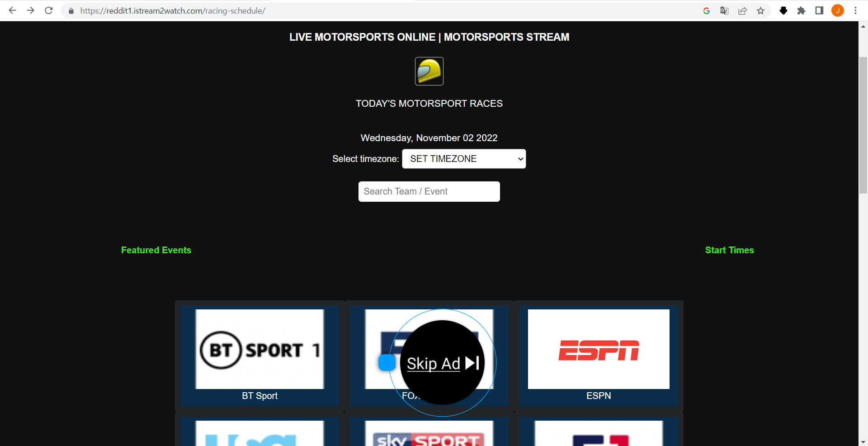Translate this page via the translate icon

click(724, 11)
